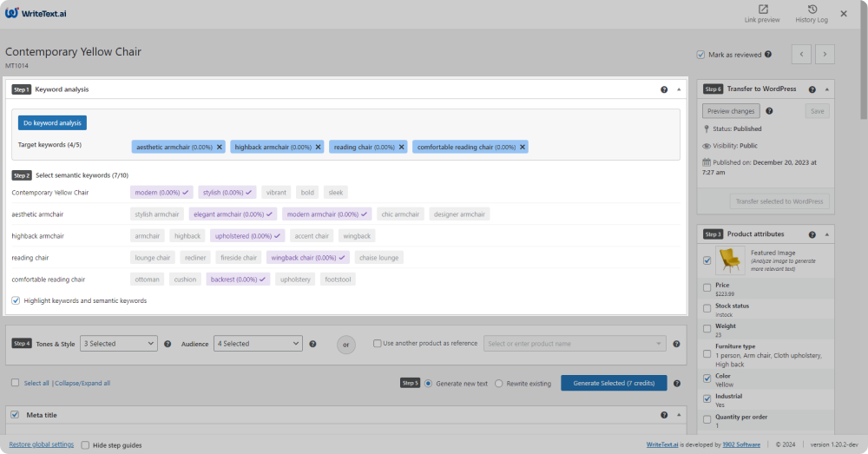Open help icon in Meta title header
Image resolution: width=868 pixels, height=454 pixels.
(x=664, y=415)
